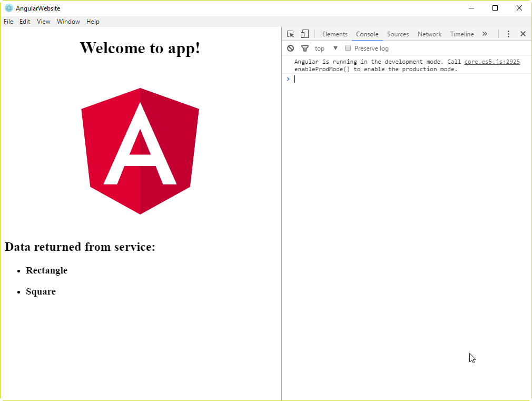
Task: Open the File menu
Action: (8, 22)
